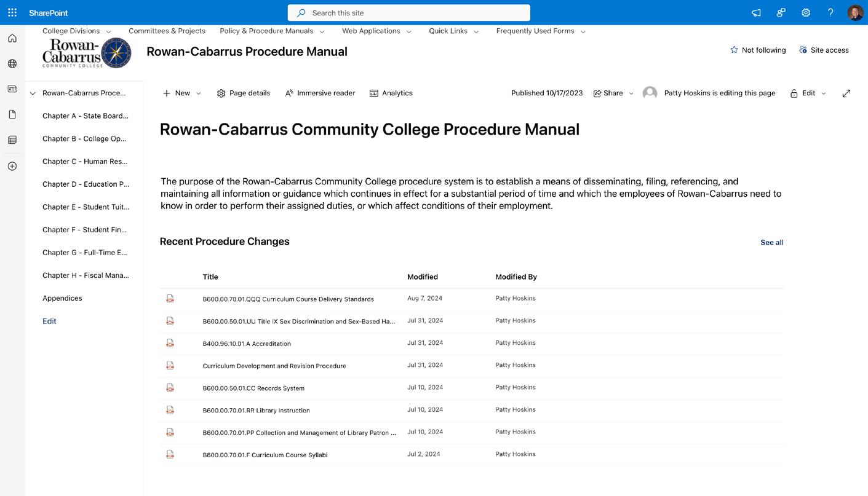Click the Title column header
Screen dimensions: 868x496
pos(210,277)
